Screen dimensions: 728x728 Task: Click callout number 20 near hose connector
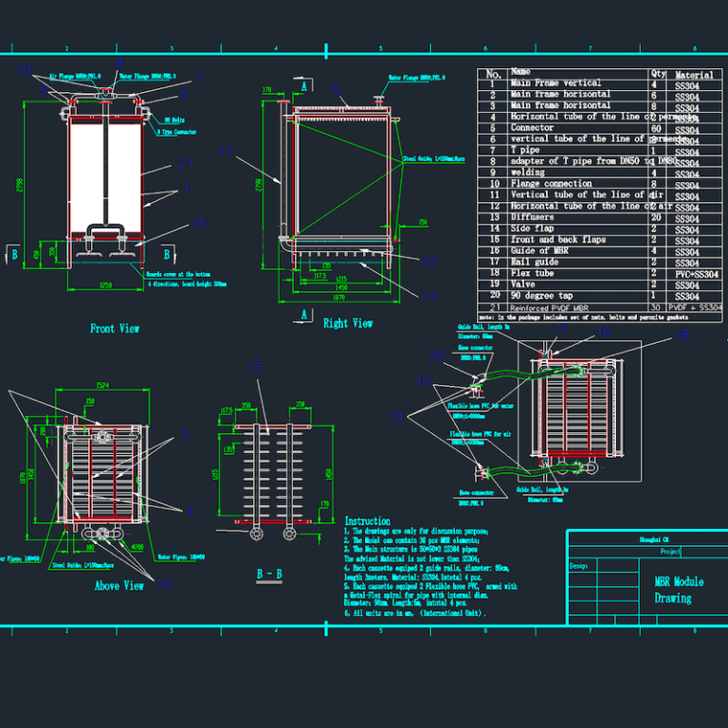pos(436,355)
